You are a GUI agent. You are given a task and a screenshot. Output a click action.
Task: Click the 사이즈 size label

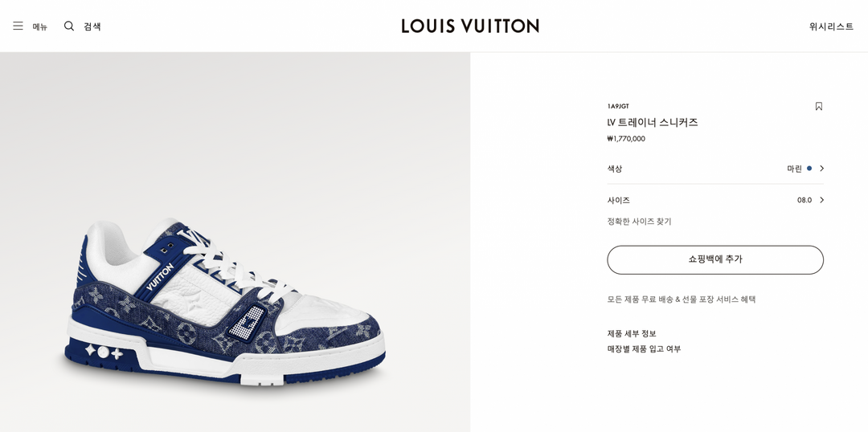(618, 200)
